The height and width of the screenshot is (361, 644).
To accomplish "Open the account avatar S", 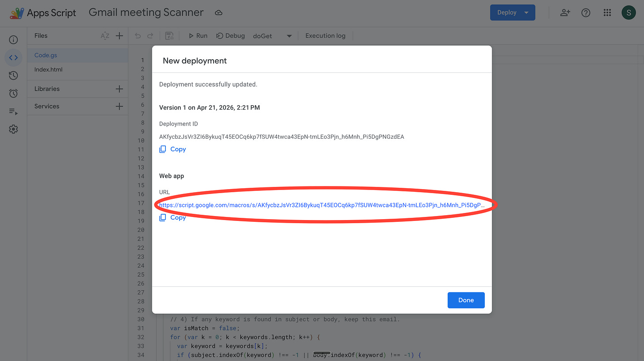I will [629, 13].
